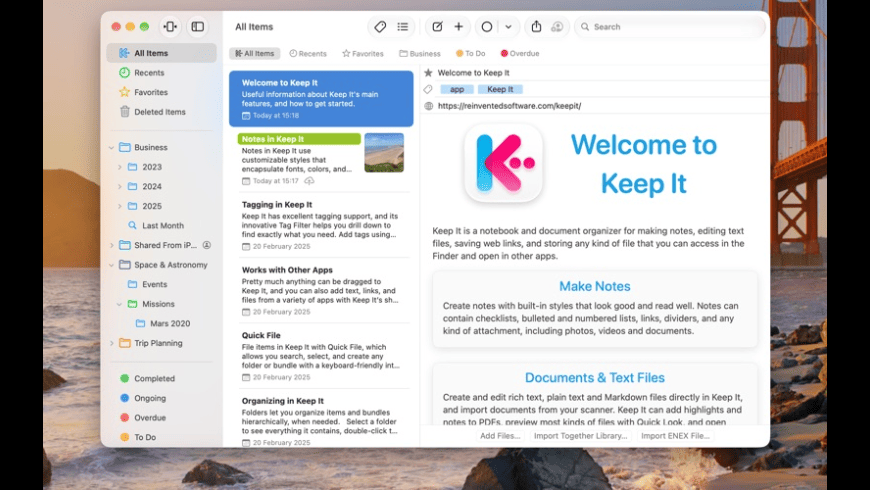Click the Make Notes heading
The width and height of the screenshot is (870, 490).
595,286
